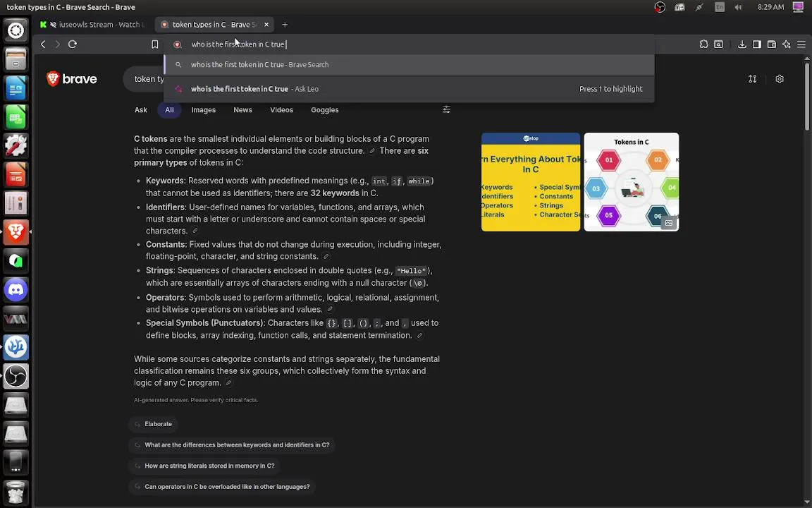Select the All results tab
The image size is (812, 508).
coord(169,110)
